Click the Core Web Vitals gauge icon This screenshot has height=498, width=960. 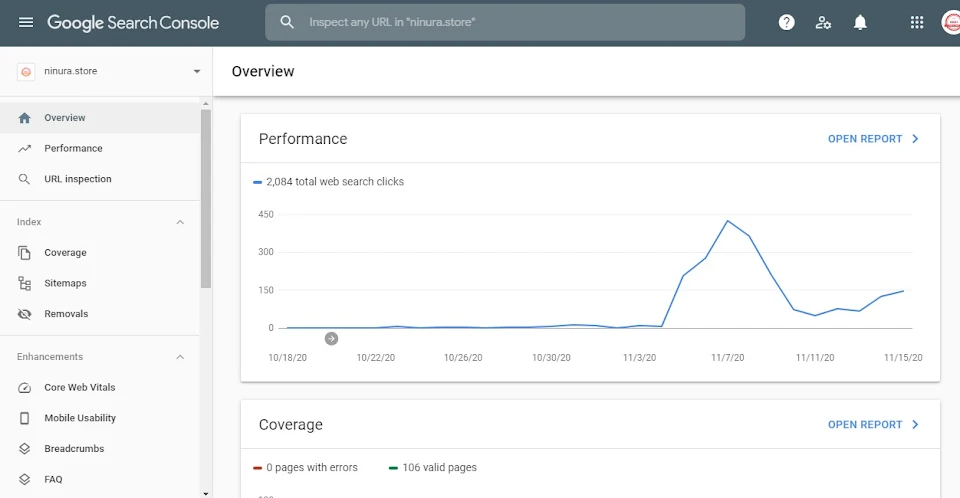point(25,387)
